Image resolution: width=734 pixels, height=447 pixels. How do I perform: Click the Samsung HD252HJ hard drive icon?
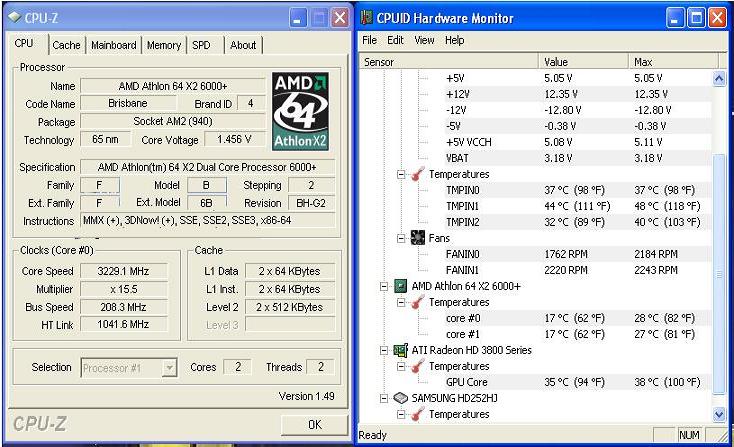click(x=401, y=398)
